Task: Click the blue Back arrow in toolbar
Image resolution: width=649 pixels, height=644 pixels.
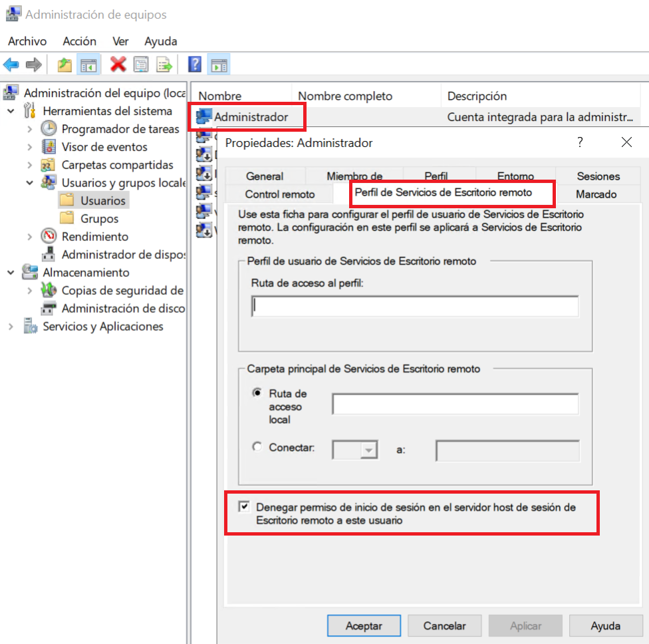Action: 11,65
